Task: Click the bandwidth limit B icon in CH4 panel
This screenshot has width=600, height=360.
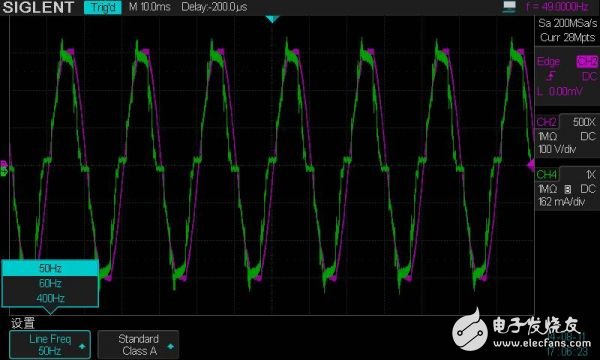Action: [x=567, y=189]
